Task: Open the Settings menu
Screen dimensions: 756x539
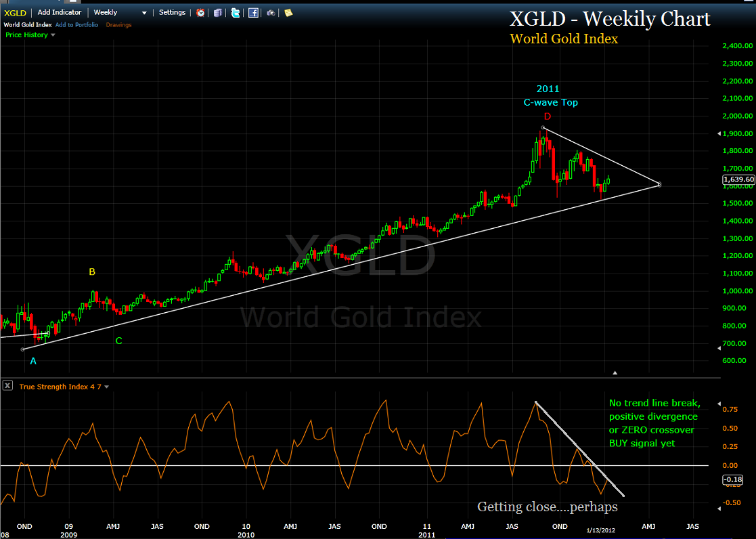Action: 172,12
